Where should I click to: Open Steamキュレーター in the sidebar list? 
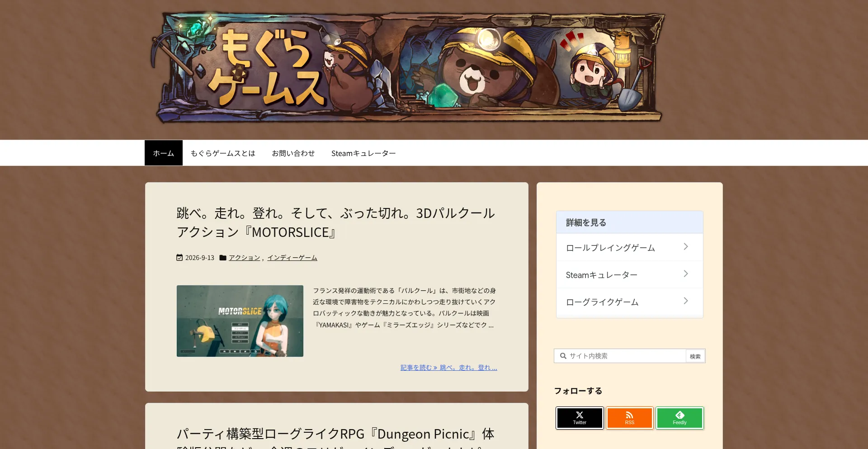(x=630, y=274)
